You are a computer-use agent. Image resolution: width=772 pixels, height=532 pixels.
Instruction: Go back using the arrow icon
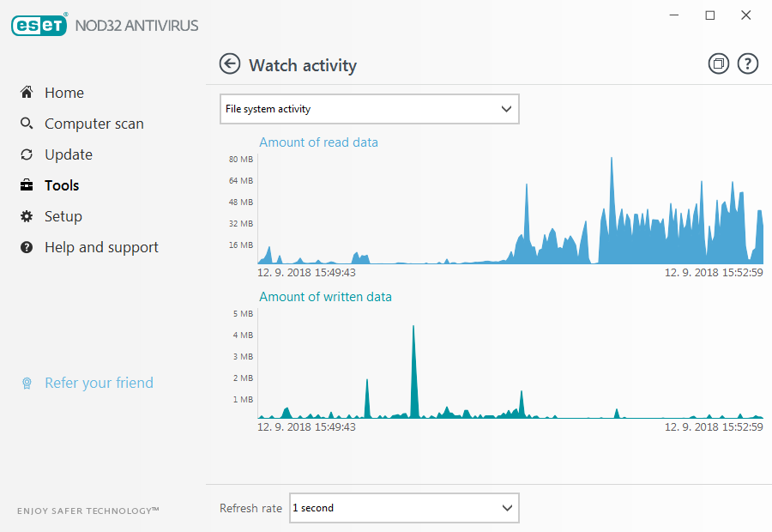pos(230,64)
